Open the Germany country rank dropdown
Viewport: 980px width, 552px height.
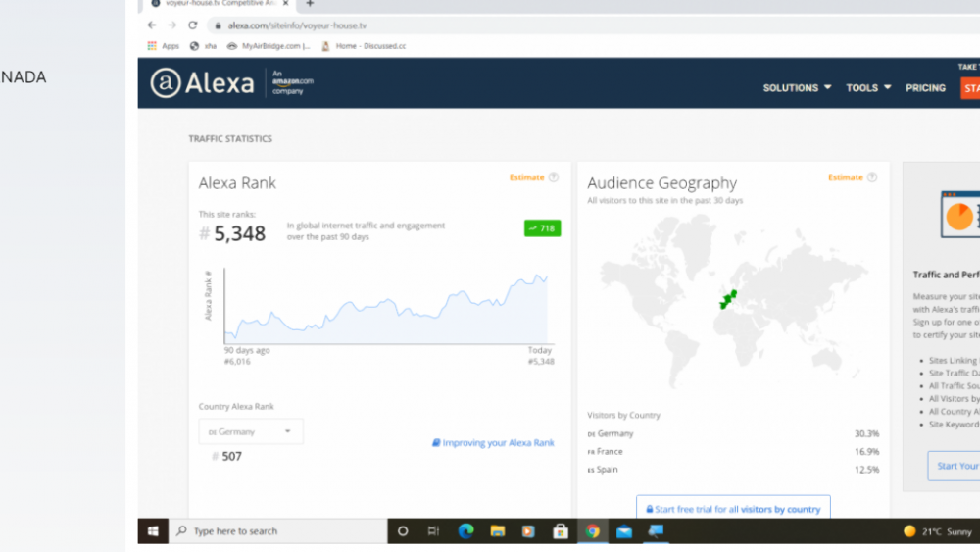coord(251,431)
